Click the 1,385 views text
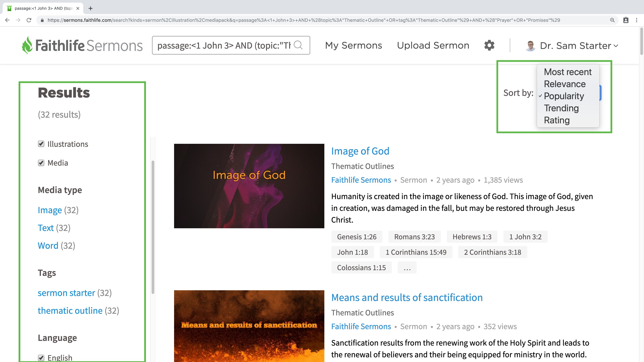The width and height of the screenshot is (644, 362). [x=503, y=180]
